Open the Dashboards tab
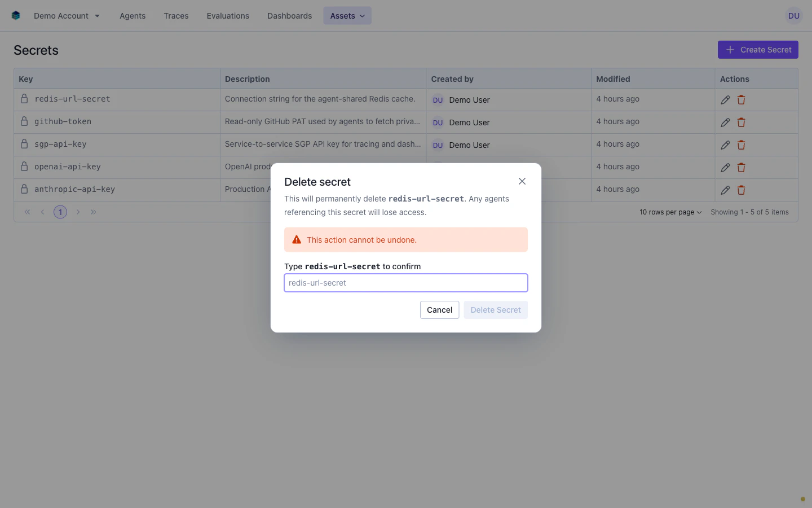The height and width of the screenshot is (508, 812). (x=289, y=16)
